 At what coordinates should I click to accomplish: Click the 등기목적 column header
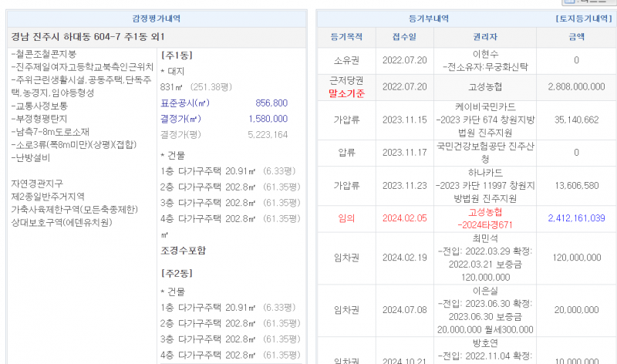tap(346, 36)
